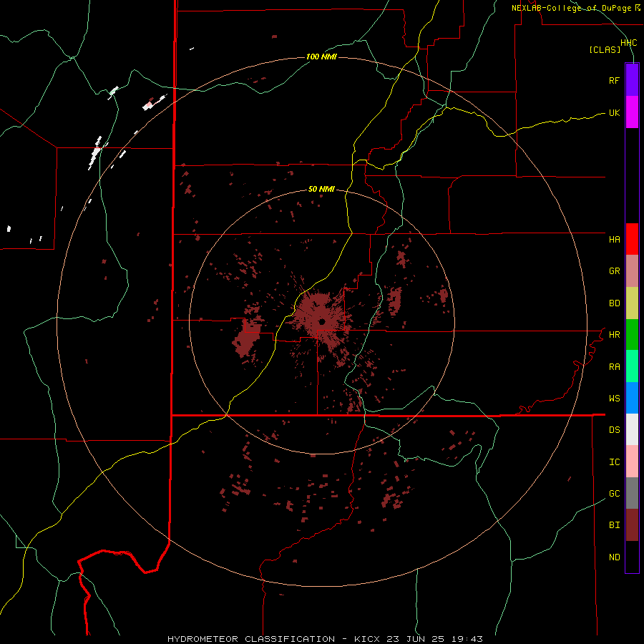Click the KICX radar site identifier
This screenshot has width=644, height=644.
pos(367,639)
